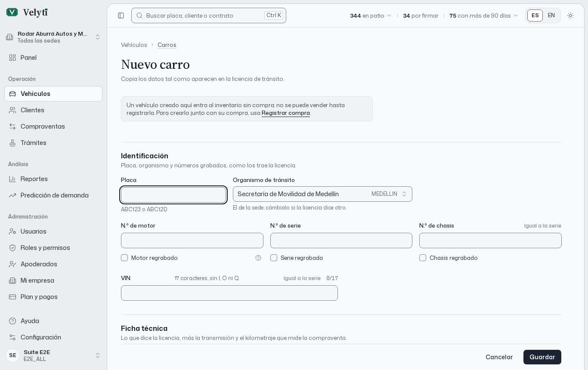Screen dimensions: 588x370
Task: Focus the VIN input field
Action: tap(229, 293)
